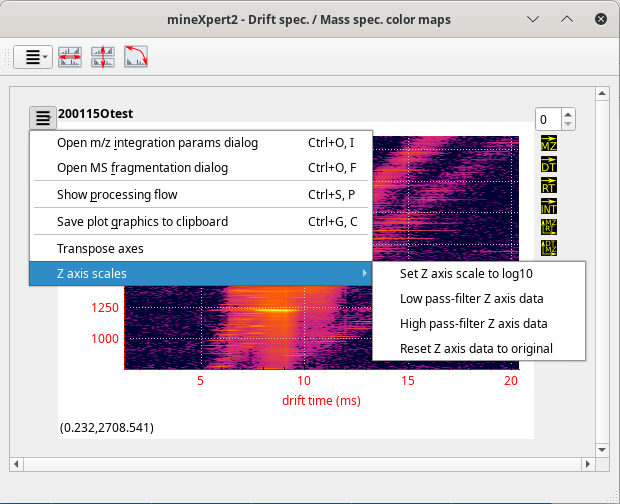Increase the spin box value above the icons
620x504 pixels.
tap(570, 115)
